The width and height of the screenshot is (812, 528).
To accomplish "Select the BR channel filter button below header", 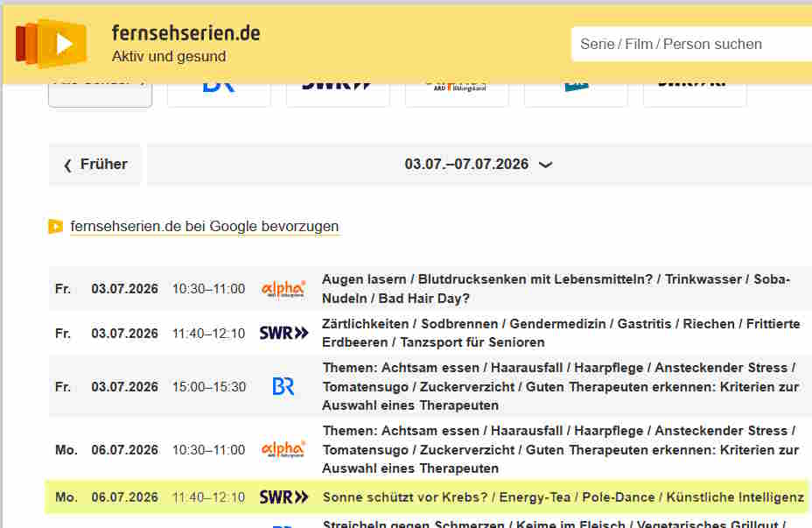I will [219, 95].
